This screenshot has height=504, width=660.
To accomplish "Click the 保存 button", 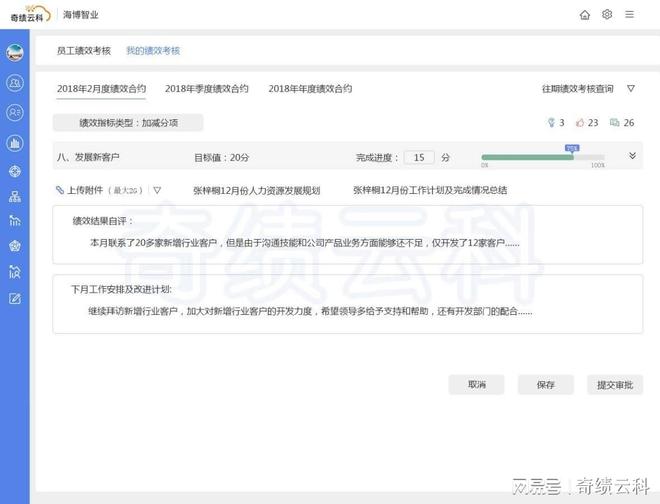I will [x=546, y=385].
